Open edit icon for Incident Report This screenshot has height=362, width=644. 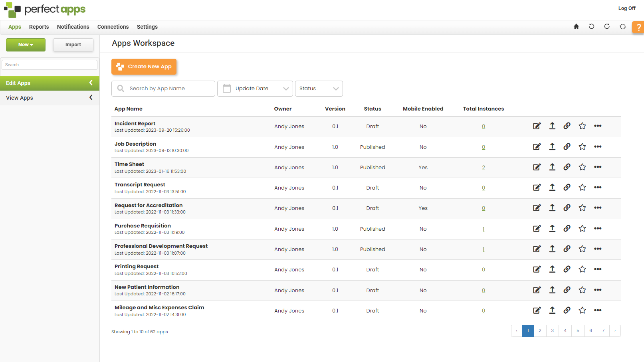coord(537,126)
